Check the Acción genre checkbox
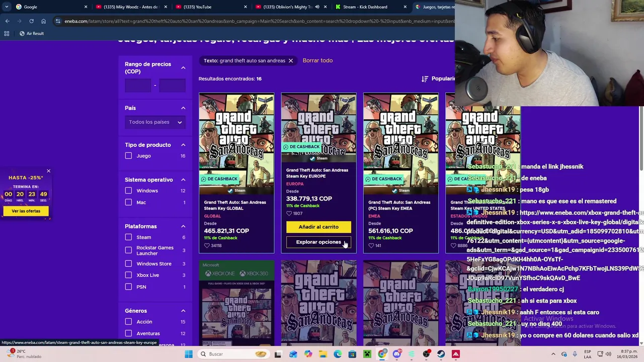644x362 pixels. point(128,322)
